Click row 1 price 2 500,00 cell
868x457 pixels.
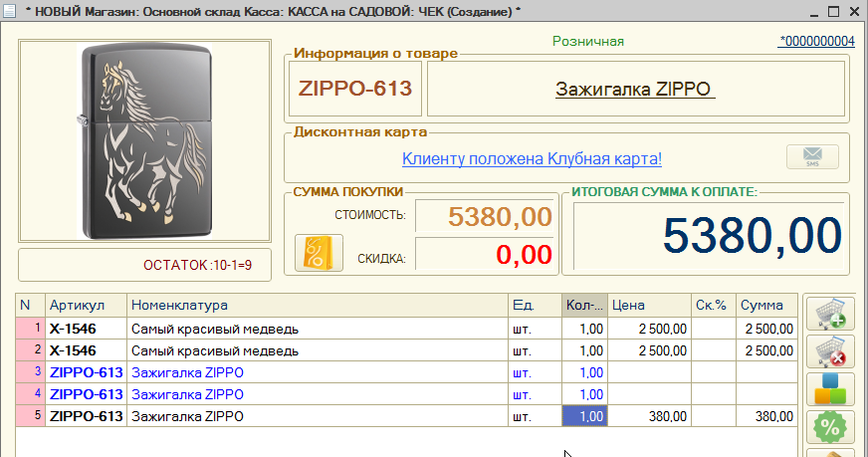[x=649, y=329]
